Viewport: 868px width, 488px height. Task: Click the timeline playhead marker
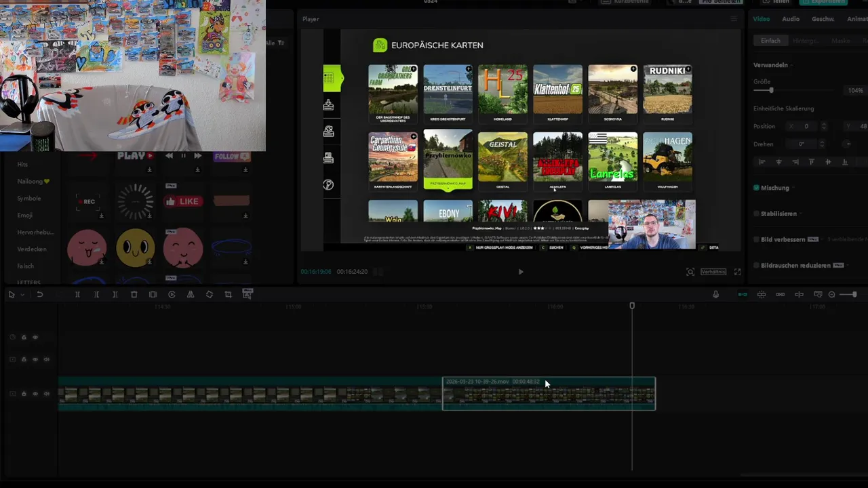click(632, 306)
